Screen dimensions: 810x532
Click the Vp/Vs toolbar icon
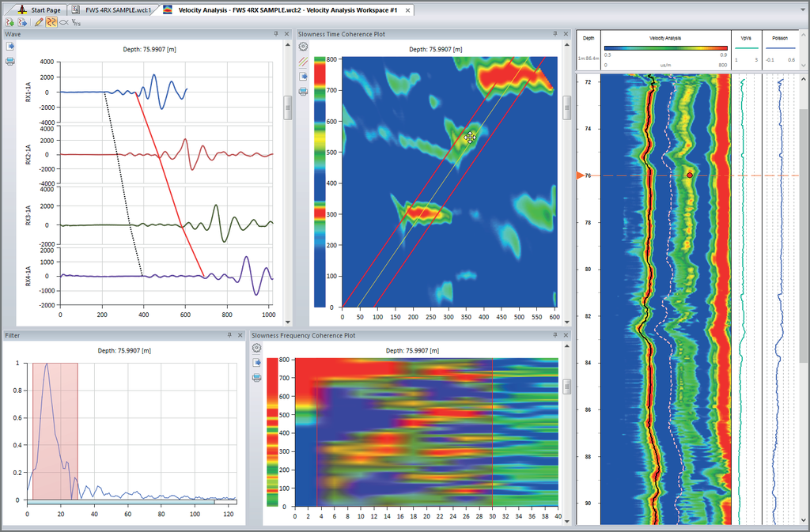(76, 23)
